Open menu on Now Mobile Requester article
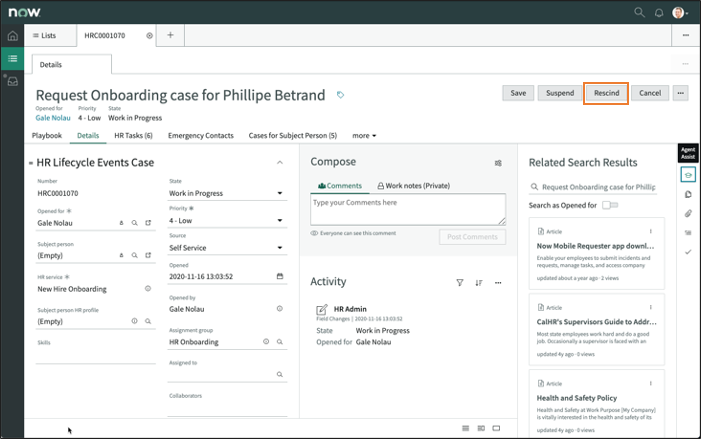This screenshot has height=439, width=701. (650, 231)
